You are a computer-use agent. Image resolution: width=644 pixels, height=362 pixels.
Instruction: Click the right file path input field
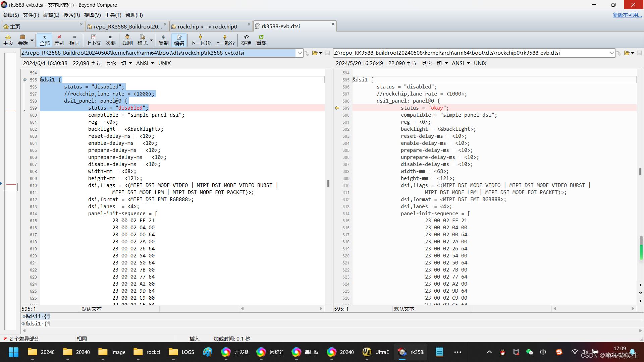coord(470,53)
